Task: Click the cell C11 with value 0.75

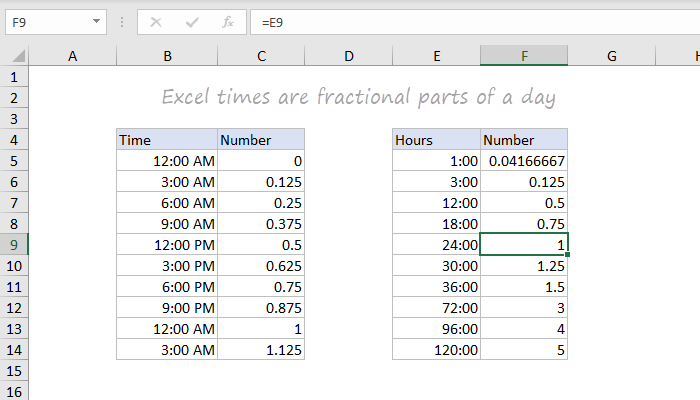Action: tap(261, 287)
